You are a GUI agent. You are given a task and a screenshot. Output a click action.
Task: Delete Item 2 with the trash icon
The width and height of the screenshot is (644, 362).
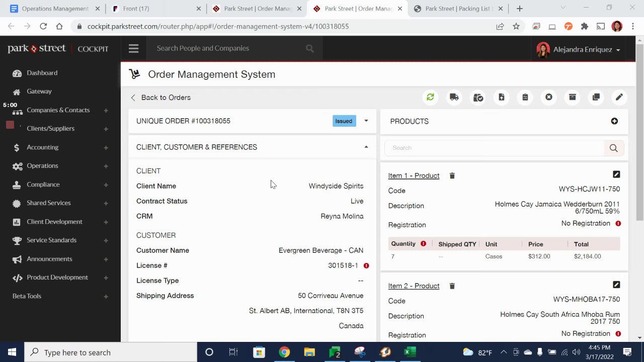(x=452, y=286)
